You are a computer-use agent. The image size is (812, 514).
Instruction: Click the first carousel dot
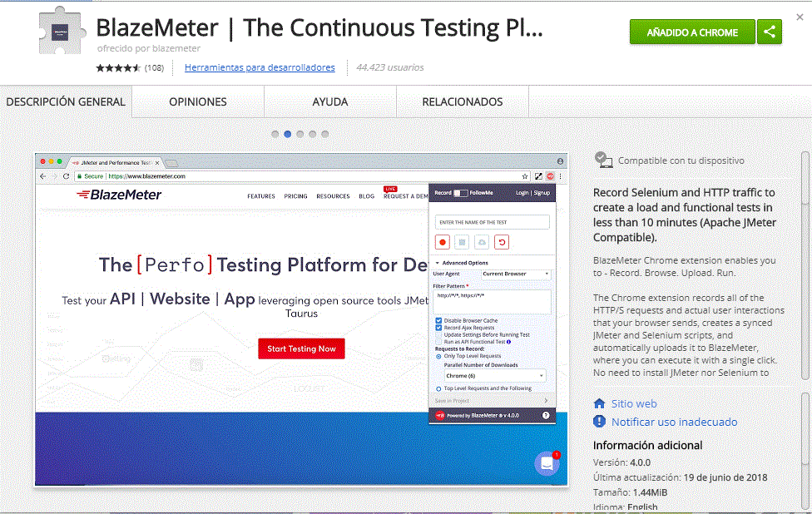[x=275, y=134]
